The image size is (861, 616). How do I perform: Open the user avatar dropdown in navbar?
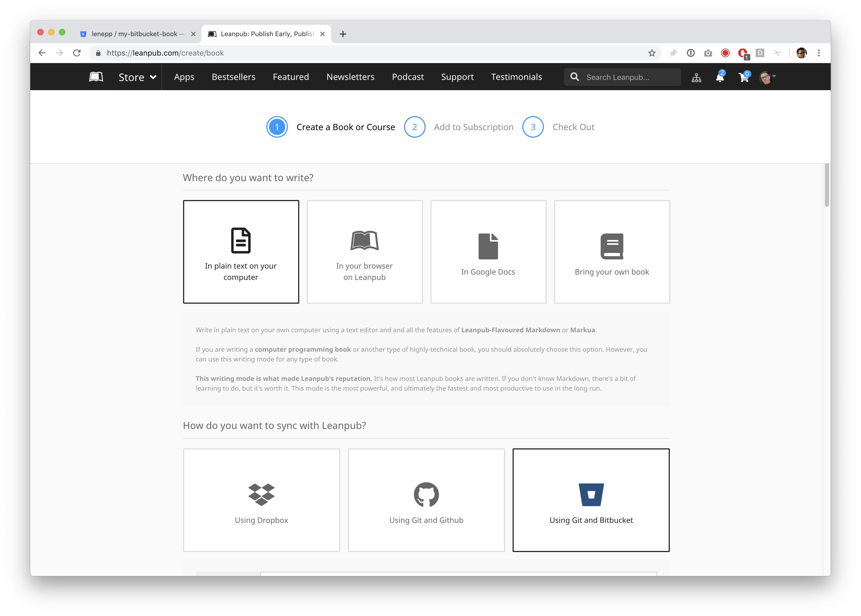click(x=767, y=77)
